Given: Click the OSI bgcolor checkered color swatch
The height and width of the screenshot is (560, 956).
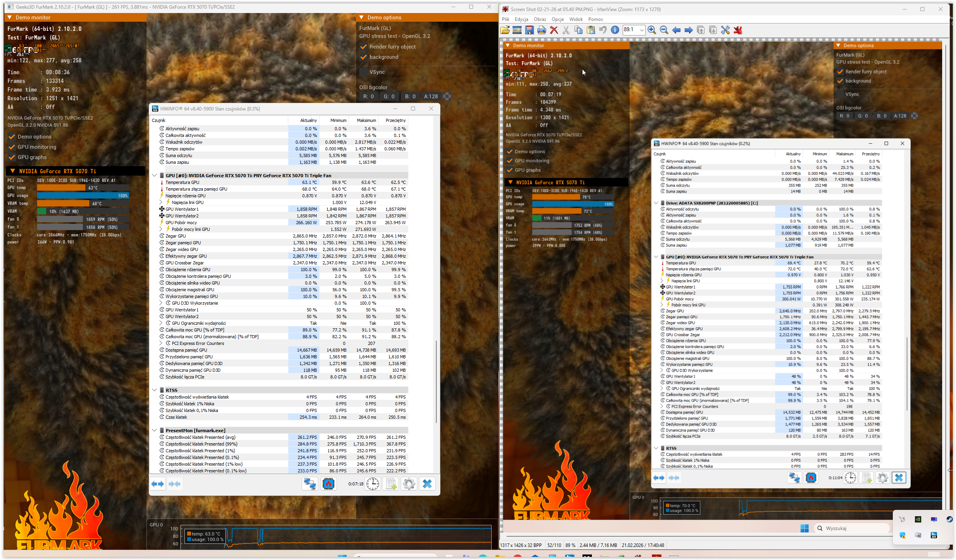Looking at the screenshot, I should pyautogui.click(x=447, y=96).
